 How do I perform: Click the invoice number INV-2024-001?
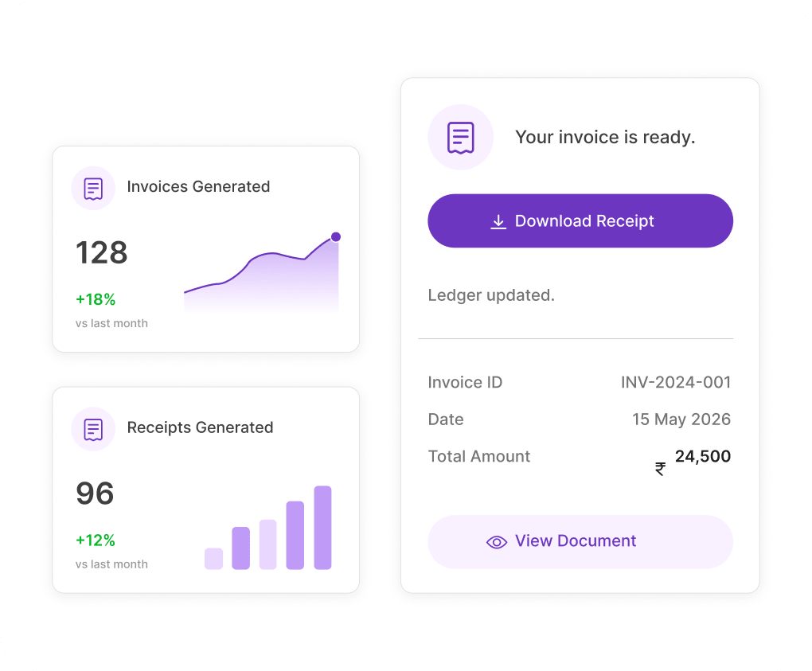pyautogui.click(x=676, y=383)
